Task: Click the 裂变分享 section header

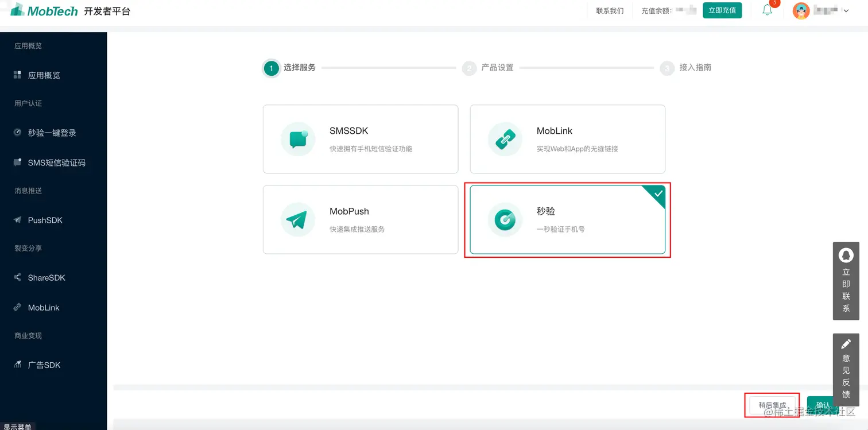Action: [28, 248]
